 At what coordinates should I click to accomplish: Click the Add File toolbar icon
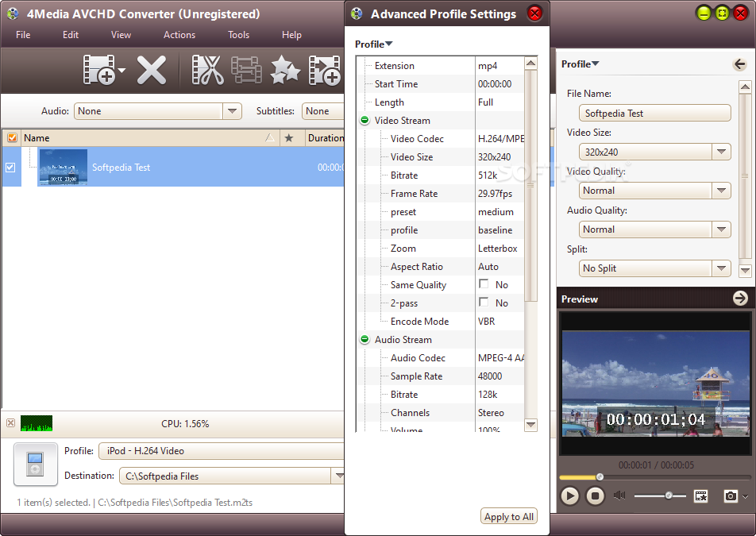coord(99,70)
